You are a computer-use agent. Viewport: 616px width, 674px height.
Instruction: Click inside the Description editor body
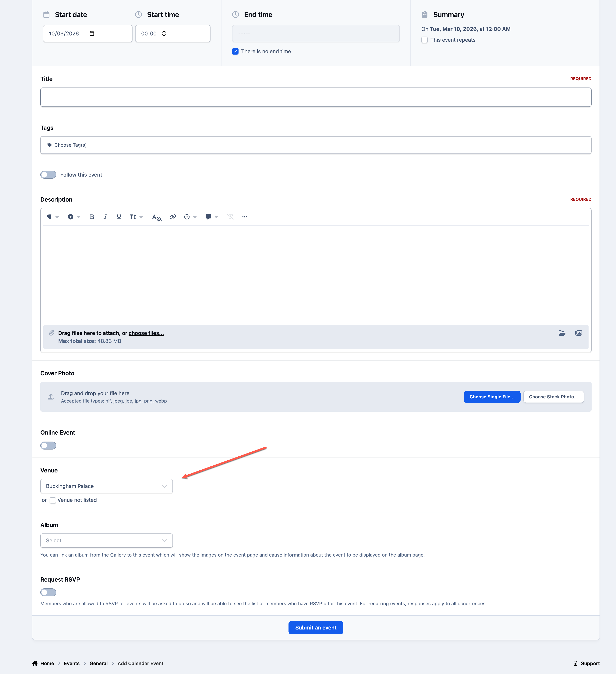pos(316,275)
